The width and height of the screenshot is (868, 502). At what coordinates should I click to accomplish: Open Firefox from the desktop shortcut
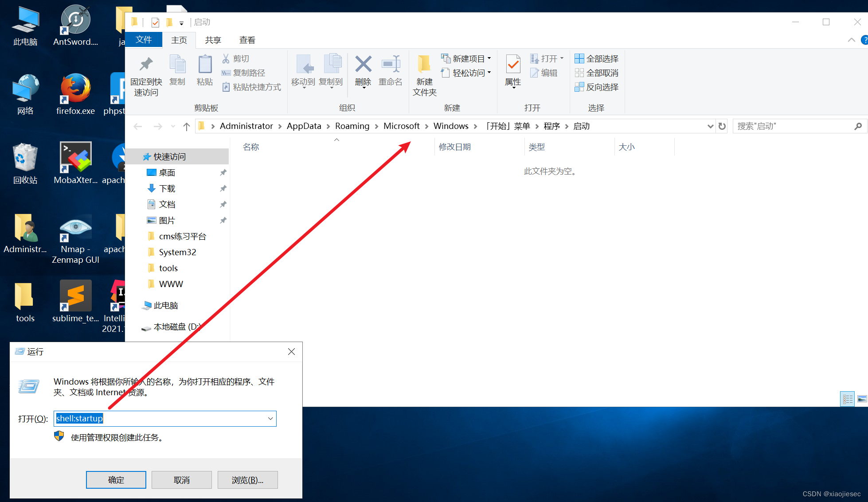click(75, 89)
